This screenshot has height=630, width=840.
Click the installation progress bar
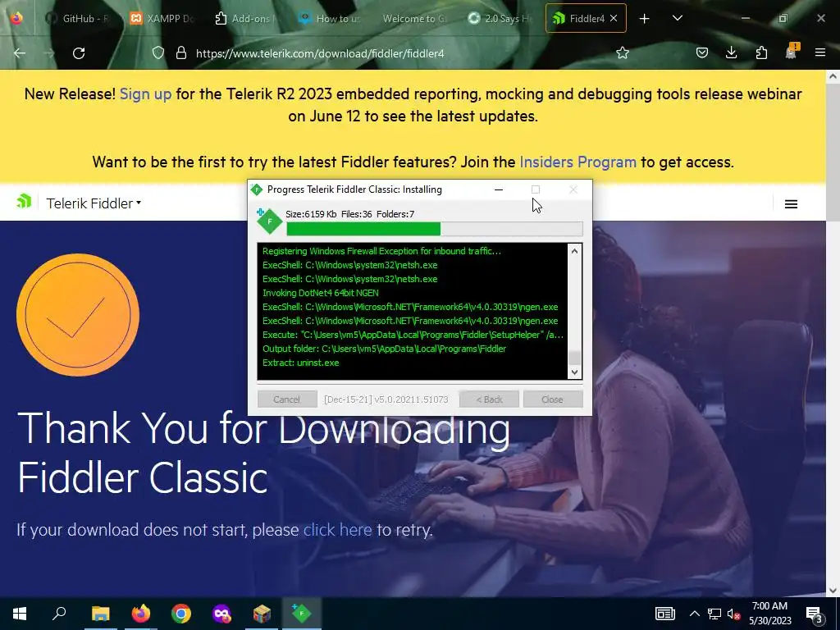point(435,230)
